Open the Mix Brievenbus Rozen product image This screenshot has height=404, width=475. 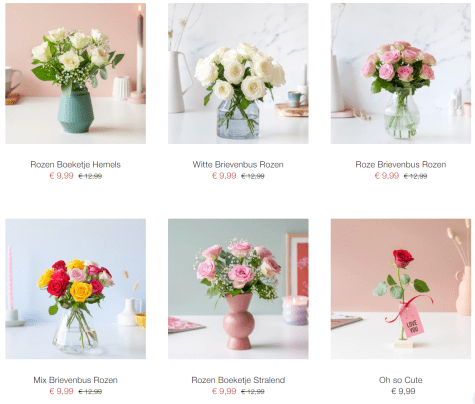coord(75,289)
